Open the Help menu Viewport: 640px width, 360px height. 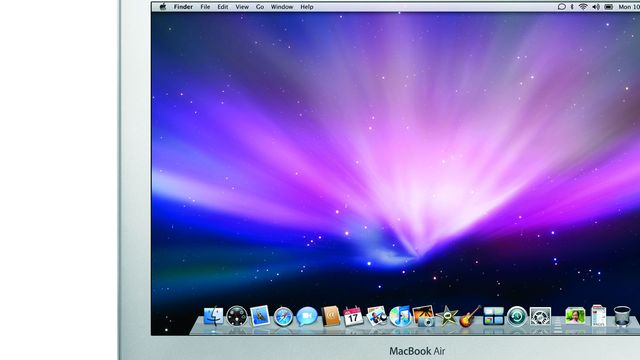tap(307, 7)
